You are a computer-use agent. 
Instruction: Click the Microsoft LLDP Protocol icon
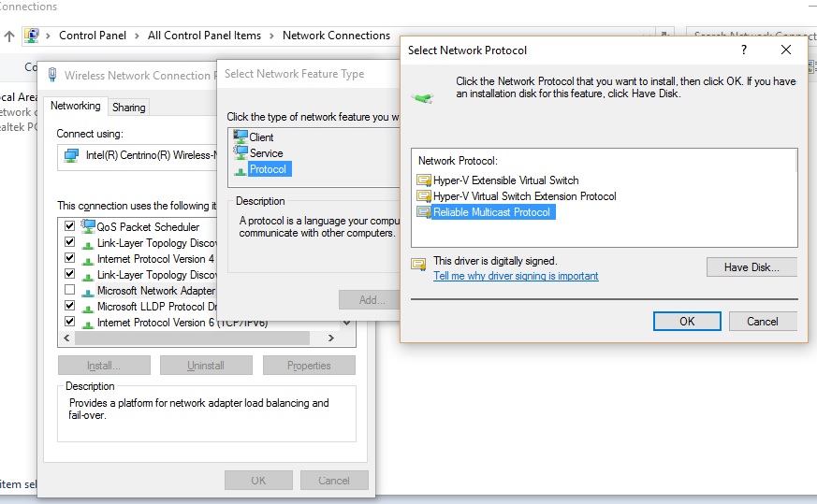coord(88,308)
